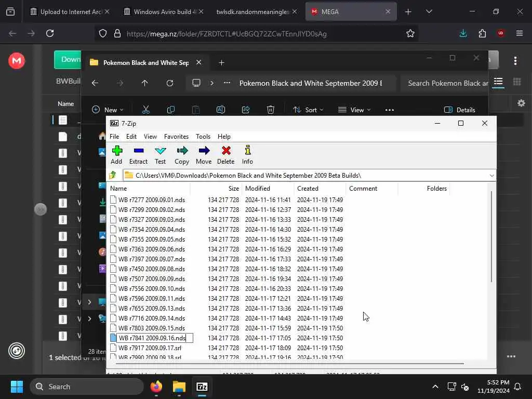Expand the 7-Zip address path dropdown

pyautogui.click(x=491, y=176)
